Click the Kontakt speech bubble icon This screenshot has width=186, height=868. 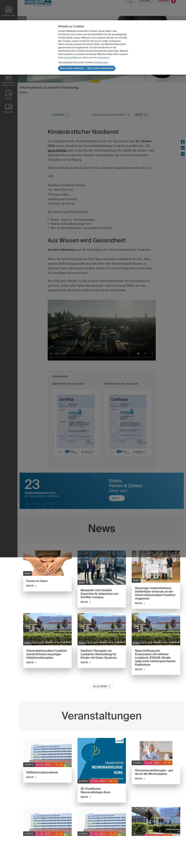pos(67,115)
